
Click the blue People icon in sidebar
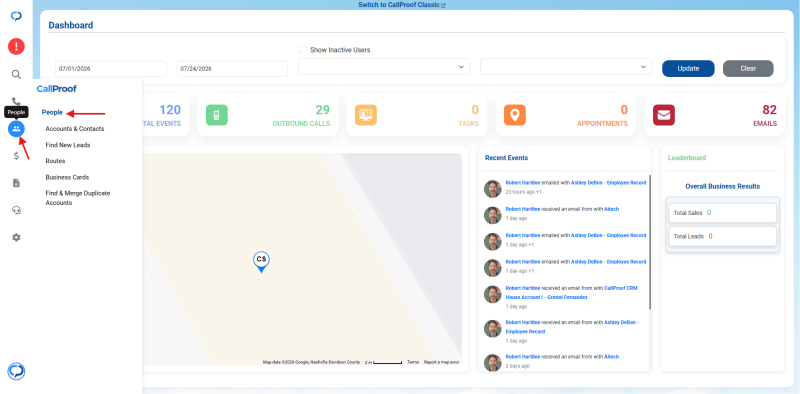16,129
